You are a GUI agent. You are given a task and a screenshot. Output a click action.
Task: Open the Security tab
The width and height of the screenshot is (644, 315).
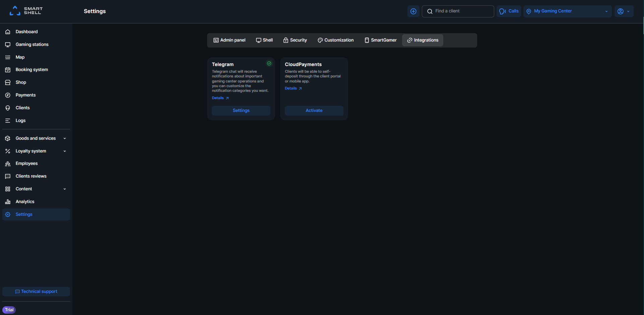295,40
